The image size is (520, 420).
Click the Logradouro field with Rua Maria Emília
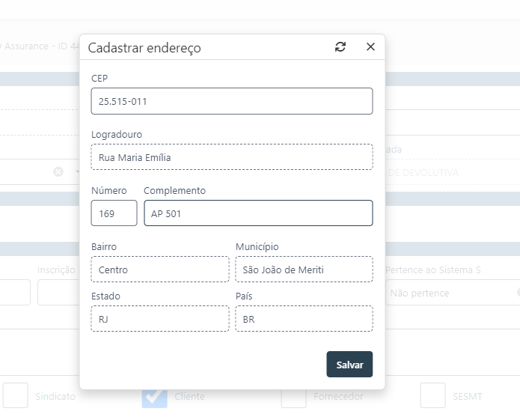(x=231, y=157)
